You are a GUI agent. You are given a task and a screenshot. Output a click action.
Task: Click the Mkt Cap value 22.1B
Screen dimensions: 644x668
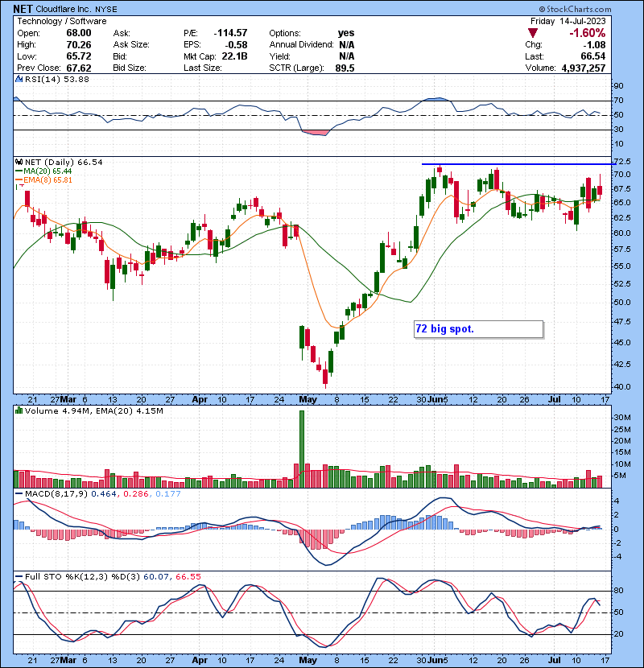pos(235,56)
